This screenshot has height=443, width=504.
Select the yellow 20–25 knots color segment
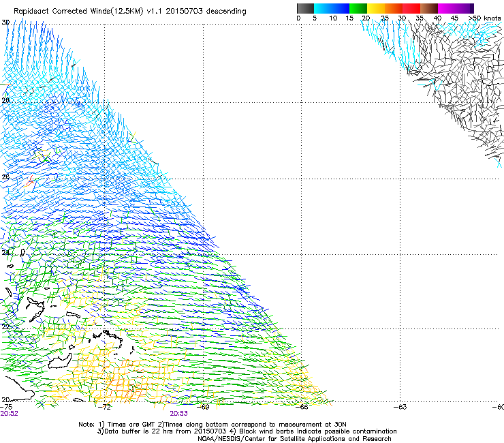pyautogui.click(x=376, y=8)
